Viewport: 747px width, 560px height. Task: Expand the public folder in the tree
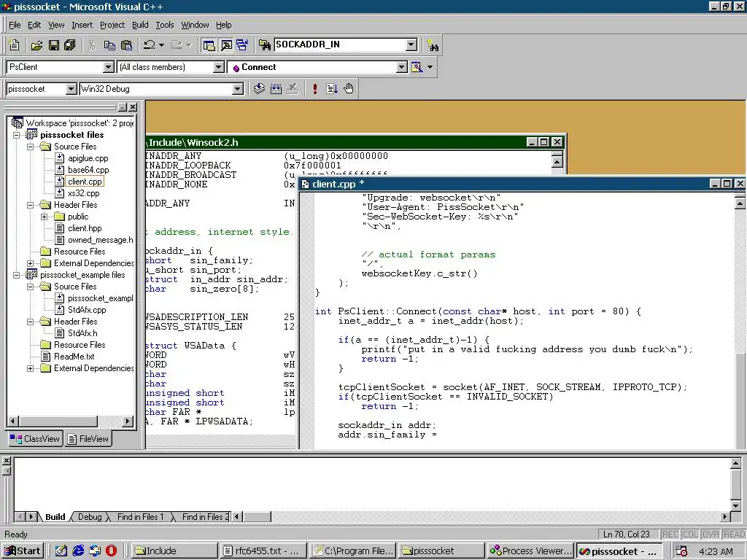(44, 217)
